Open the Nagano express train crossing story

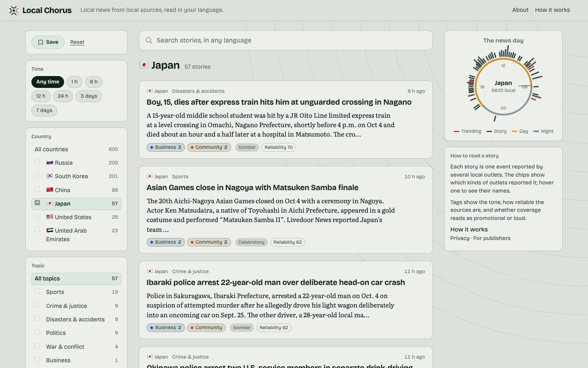pyautogui.click(x=279, y=102)
